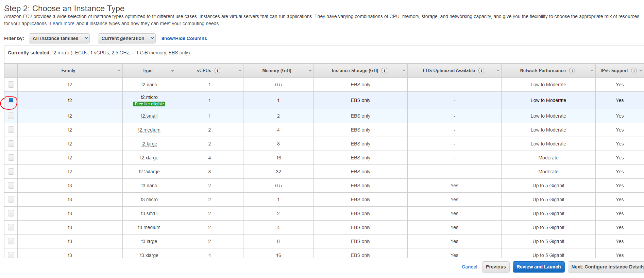
Task: Uncheck the t2.micro row checkbox
Action: pyautogui.click(x=11, y=100)
